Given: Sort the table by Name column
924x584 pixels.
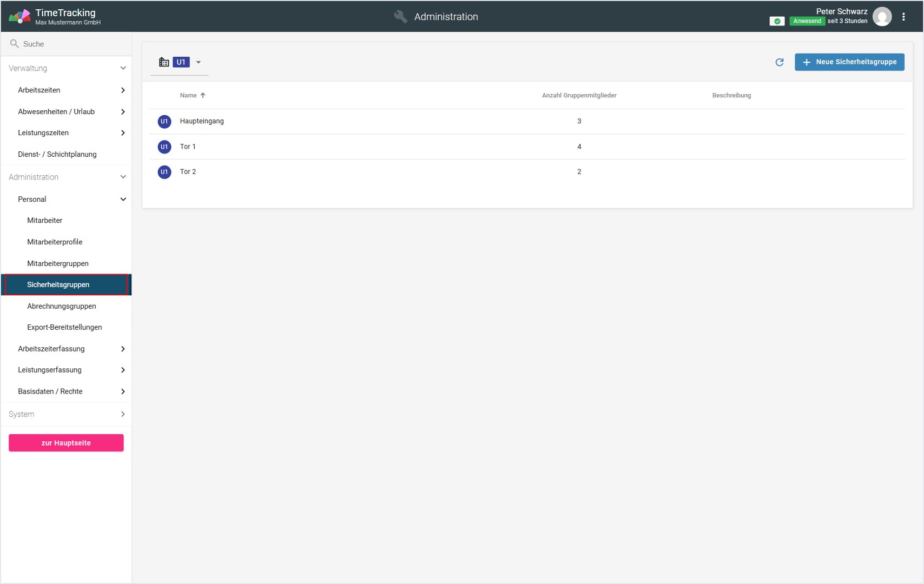Looking at the screenshot, I should coord(189,96).
